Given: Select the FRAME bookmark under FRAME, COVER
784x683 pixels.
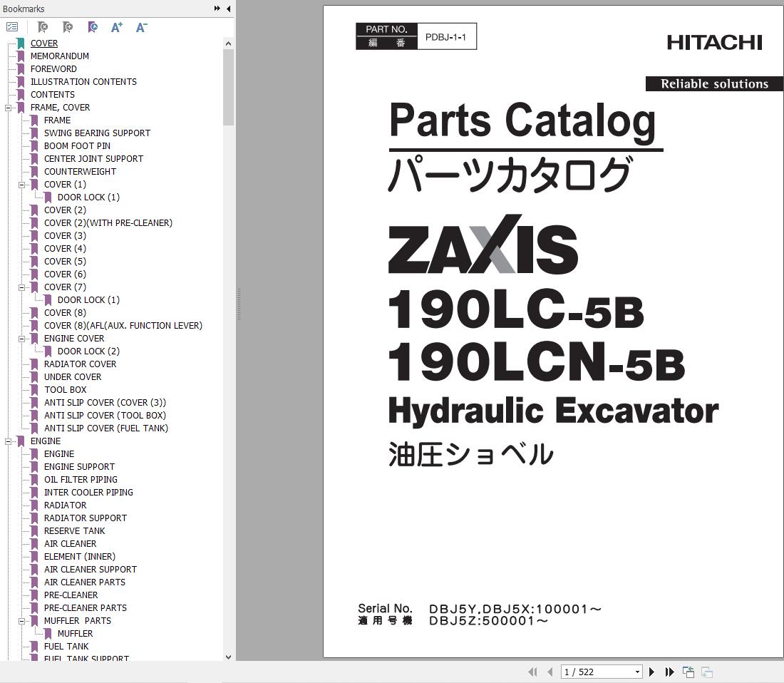Looking at the screenshot, I should 57,120.
